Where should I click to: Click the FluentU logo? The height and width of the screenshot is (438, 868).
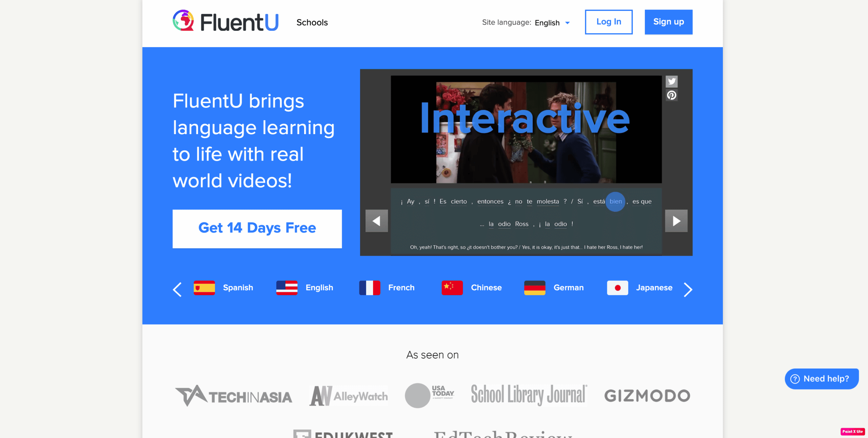[x=225, y=21]
